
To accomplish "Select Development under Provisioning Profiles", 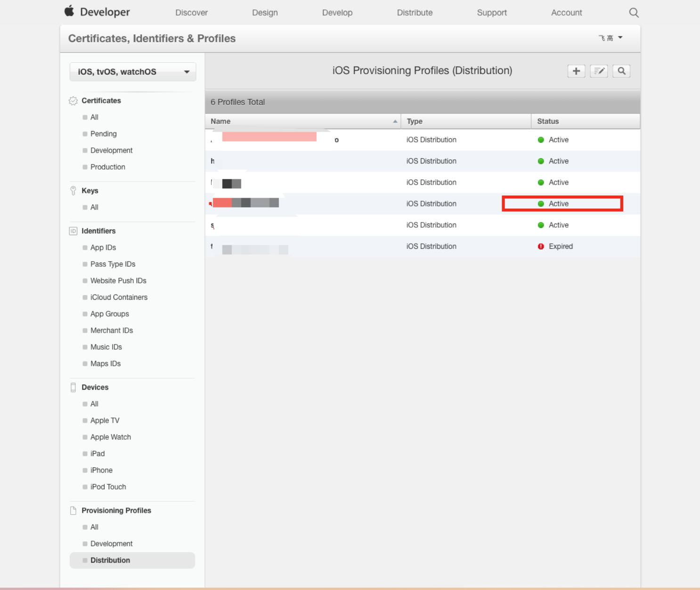I will coord(111,544).
